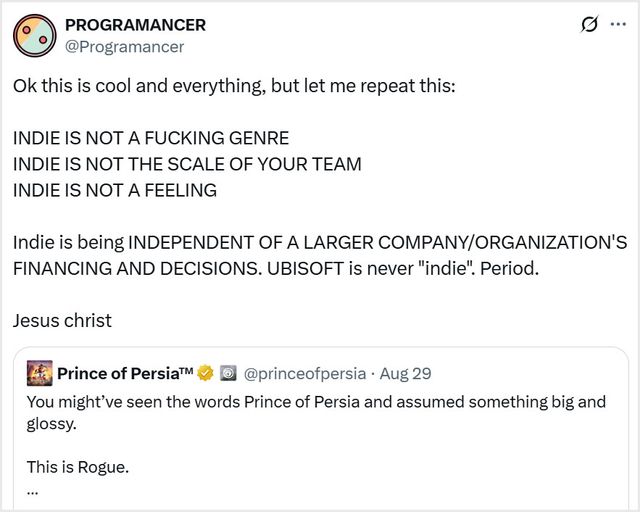640x512 pixels.
Task: Click the "INDIE IS NOT A FEELING" line
Action: tap(115, 190)
